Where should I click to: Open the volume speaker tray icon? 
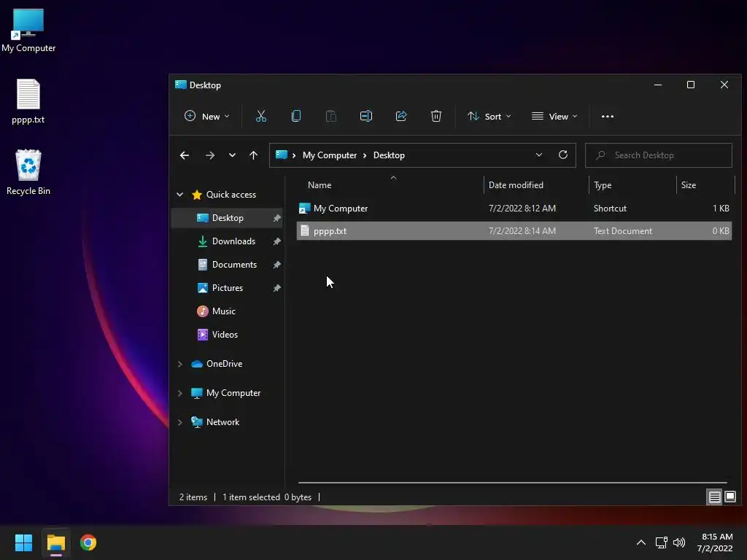click(x=679, y=542)
